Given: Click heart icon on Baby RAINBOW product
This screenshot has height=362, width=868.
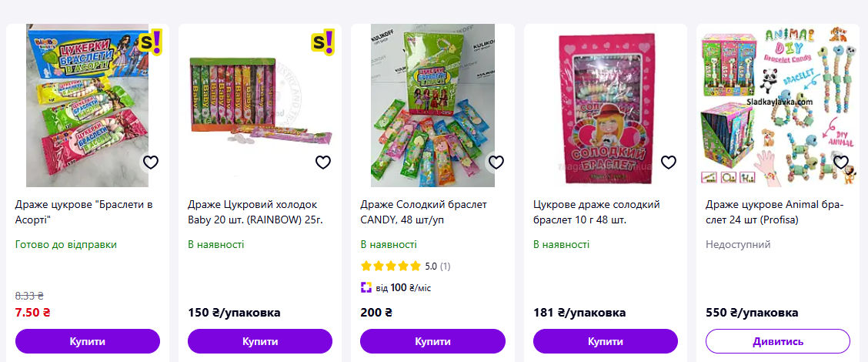Looking at the screenshot, I should 323,163.
